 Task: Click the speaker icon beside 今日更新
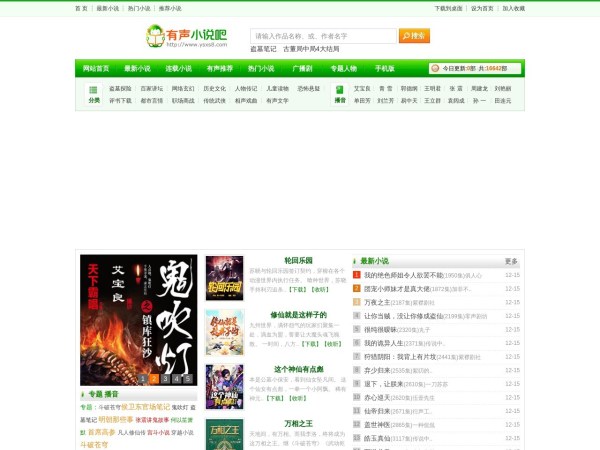[436, 69]
